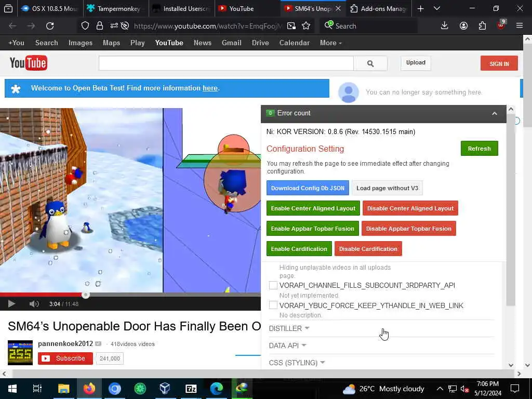532x399 pixels.
Task: Click the YouTube search magnifier button
Action: point(370,63)
